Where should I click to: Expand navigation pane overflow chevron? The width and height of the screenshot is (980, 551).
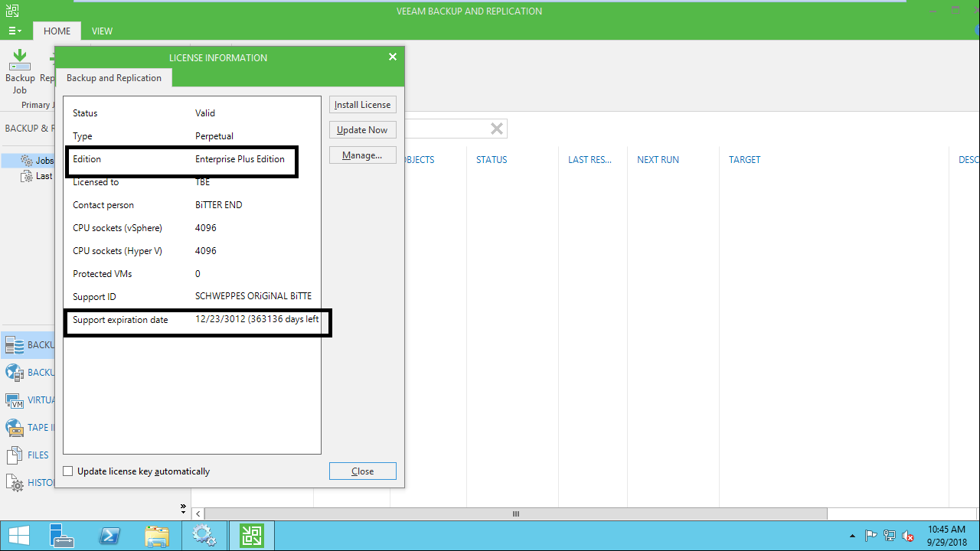(183, 507)
